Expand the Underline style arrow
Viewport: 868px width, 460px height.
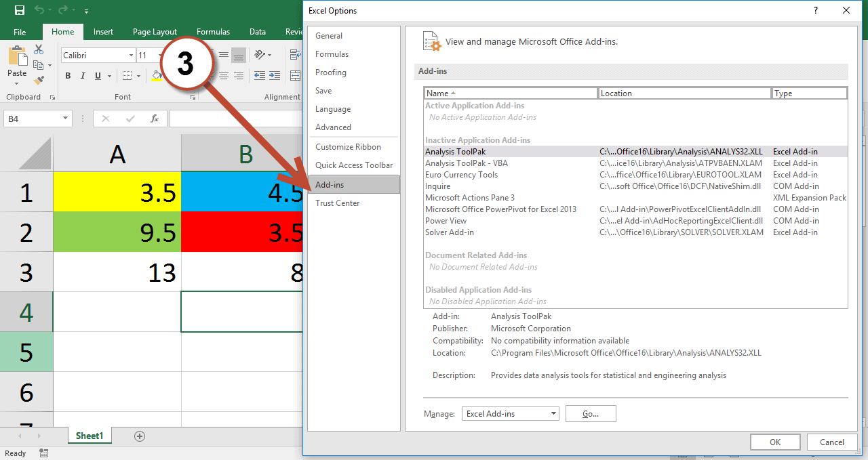(x=108, y=76)
